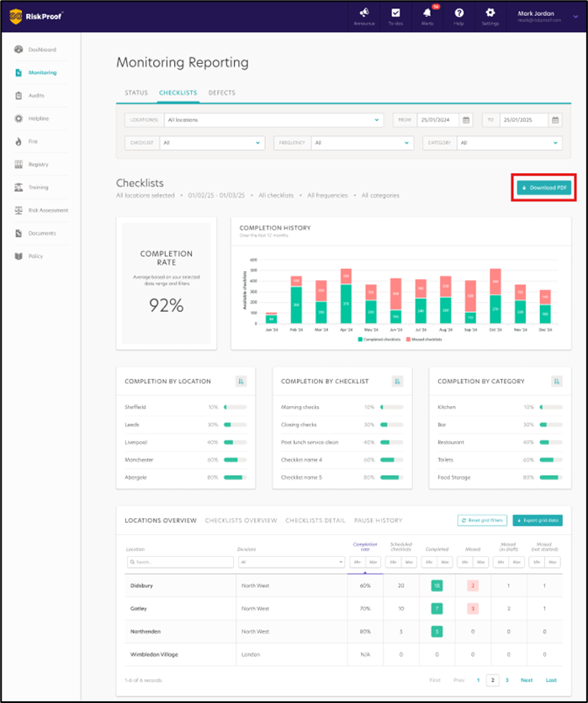The image size is (588, 703).
Task: Sort the Completion by Location panel
Action: point(241,382)
